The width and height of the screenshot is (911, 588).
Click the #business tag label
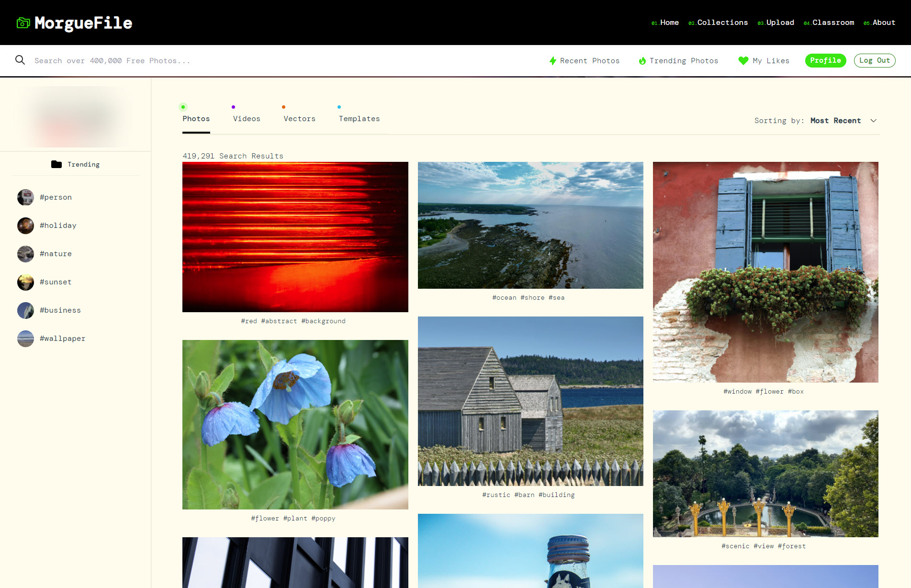(x=60, y=310)
